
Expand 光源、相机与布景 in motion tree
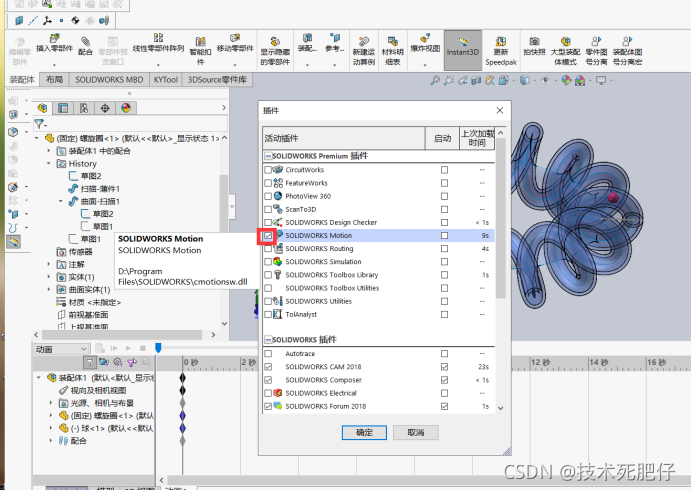point(51,403)
